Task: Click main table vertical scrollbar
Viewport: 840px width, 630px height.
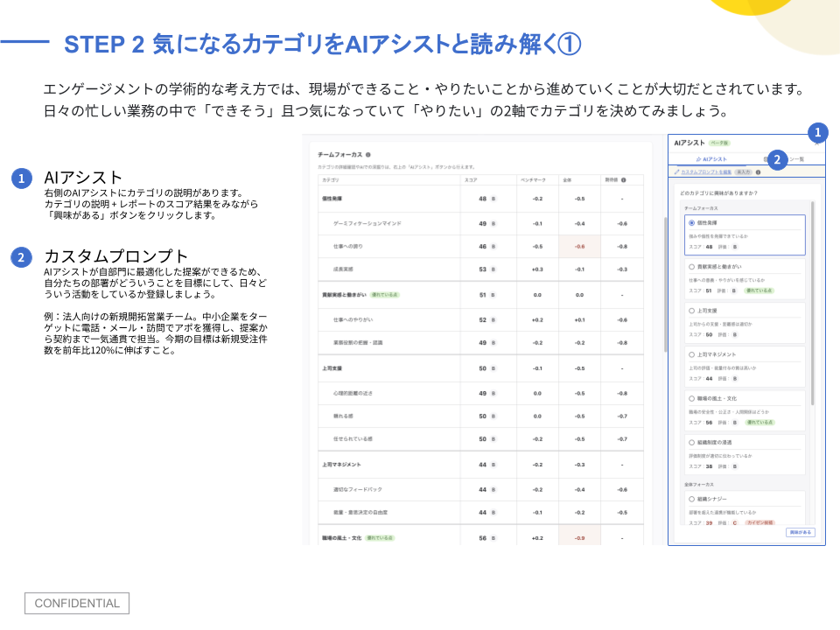Action: [665, 283]
